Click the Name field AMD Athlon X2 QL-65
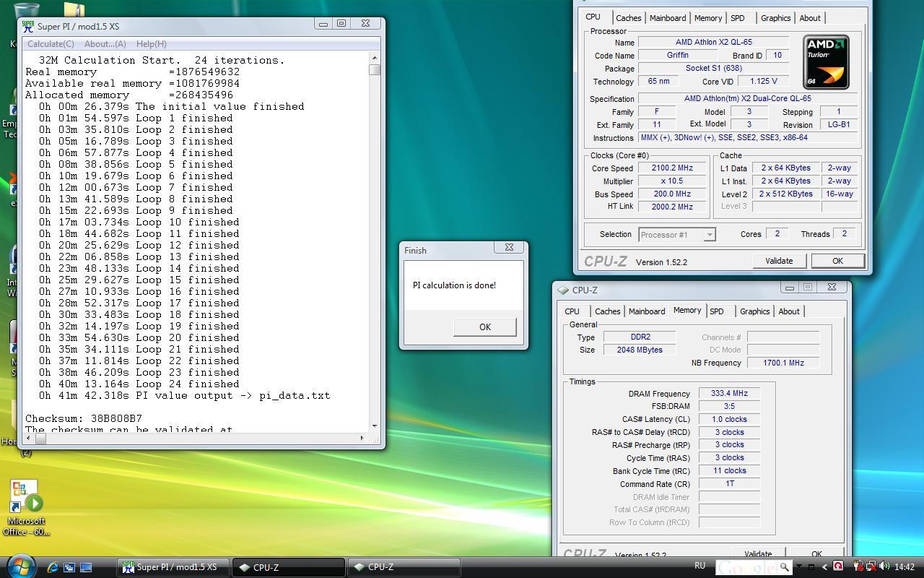Viewport: 924px width, 578px height. (713, 42)
